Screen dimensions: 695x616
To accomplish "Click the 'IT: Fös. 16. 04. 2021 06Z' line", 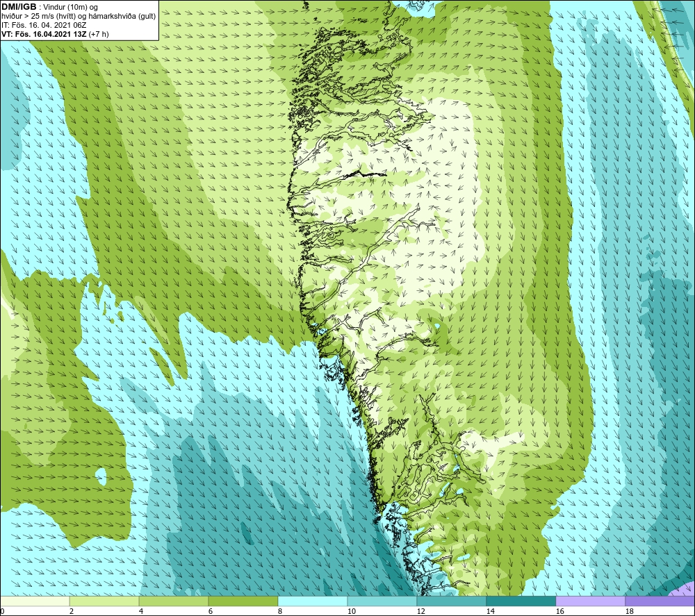I will (44, 25).
